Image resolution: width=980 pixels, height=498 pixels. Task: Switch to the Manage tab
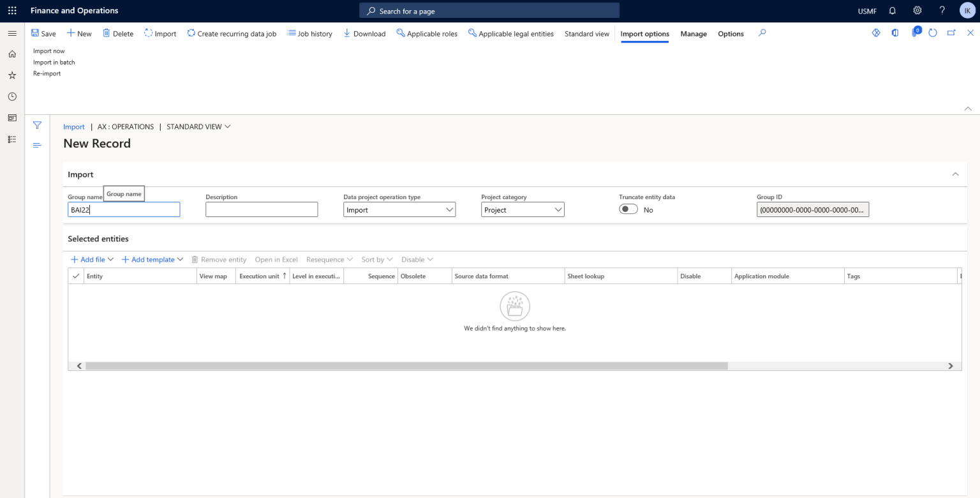(694, 33)
